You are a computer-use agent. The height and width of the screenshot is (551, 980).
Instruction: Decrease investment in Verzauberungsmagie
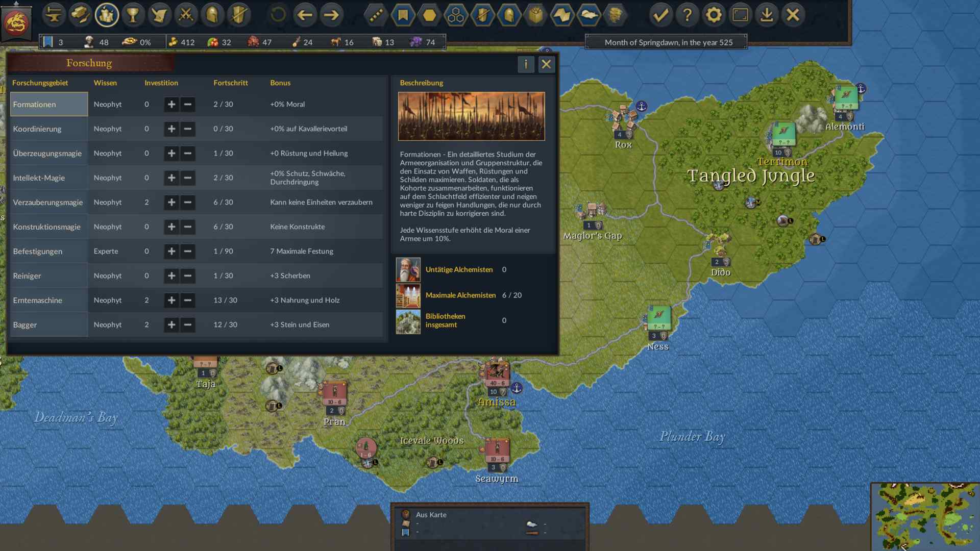(x=188, y=202)
